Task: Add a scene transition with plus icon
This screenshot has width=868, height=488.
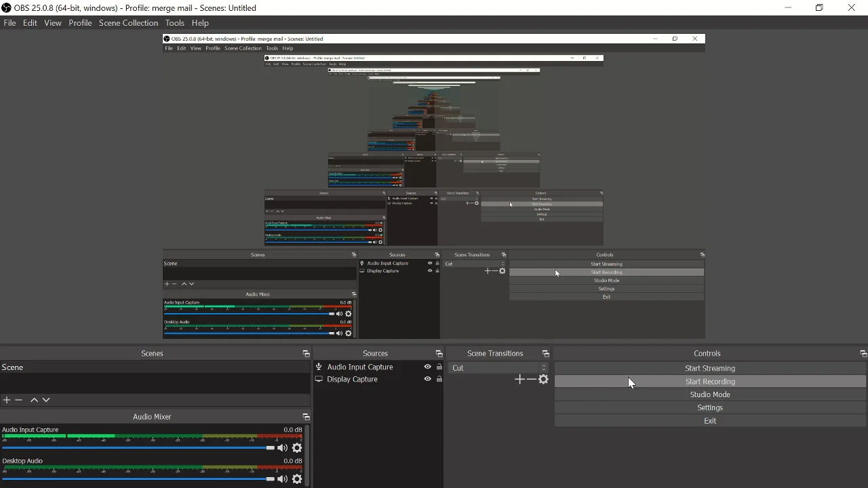Action: tap(519, 380)
